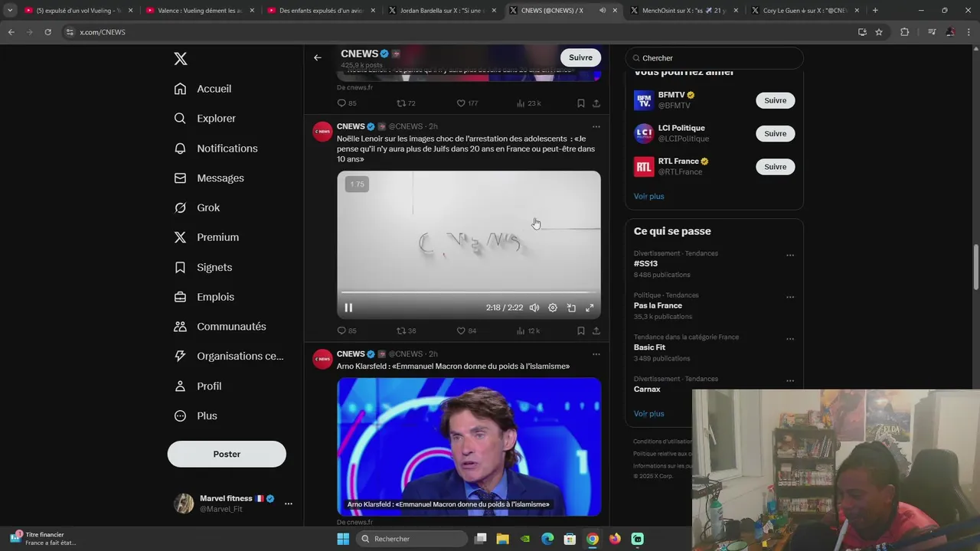
Task: Reply to the Noëlle Lenoir post
Action: [x=347, y=331]
